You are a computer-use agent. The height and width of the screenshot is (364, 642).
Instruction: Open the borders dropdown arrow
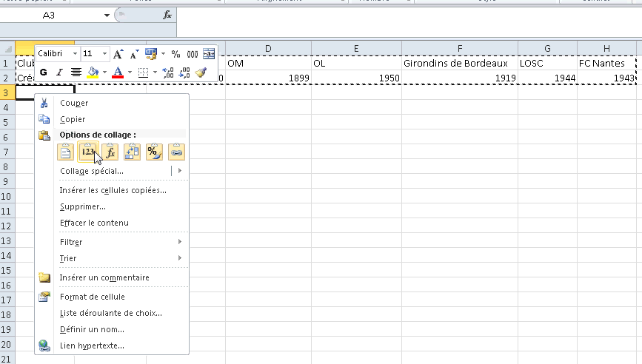pos(155,73)
